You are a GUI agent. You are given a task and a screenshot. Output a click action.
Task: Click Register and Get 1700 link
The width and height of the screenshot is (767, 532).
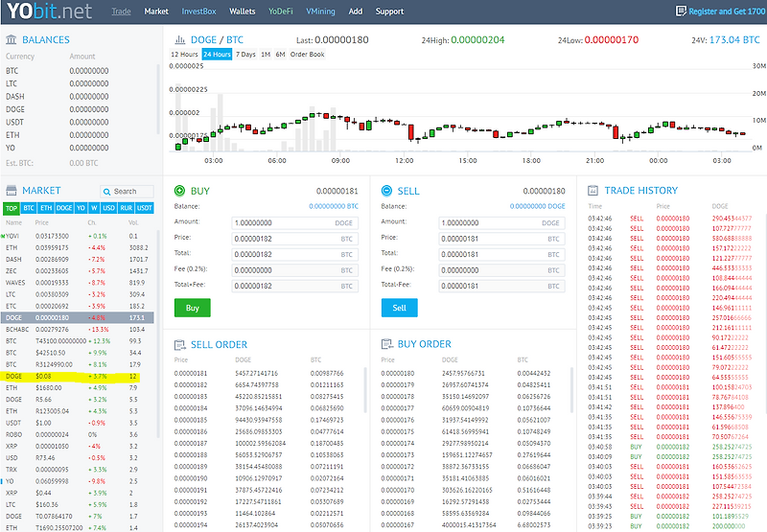[x=727, y=12]
